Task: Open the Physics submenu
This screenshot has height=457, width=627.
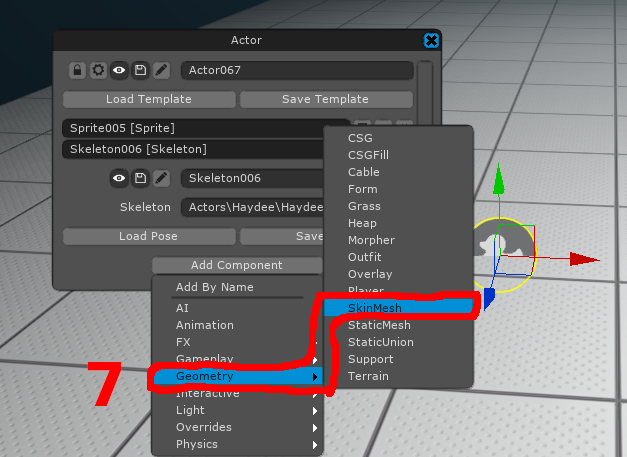Action: (x=237, y=444)
